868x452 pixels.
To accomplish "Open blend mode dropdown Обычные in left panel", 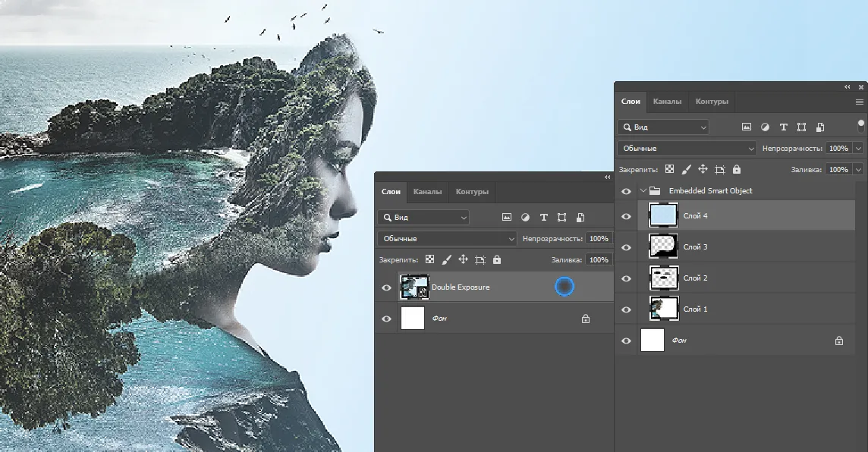I will pyautogui.click(x=448, y=239).
